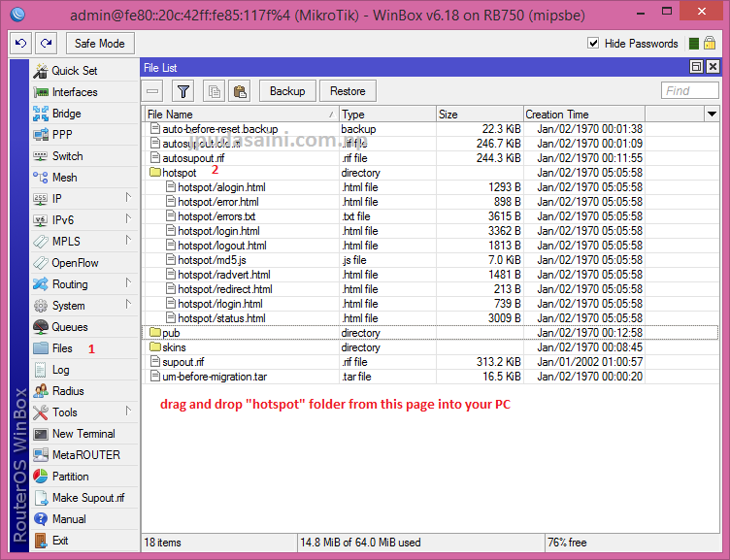Image resolution: width=730 pixels, height=560 pixels.
Task: Sort by Type column header
Action: point(387,115)
